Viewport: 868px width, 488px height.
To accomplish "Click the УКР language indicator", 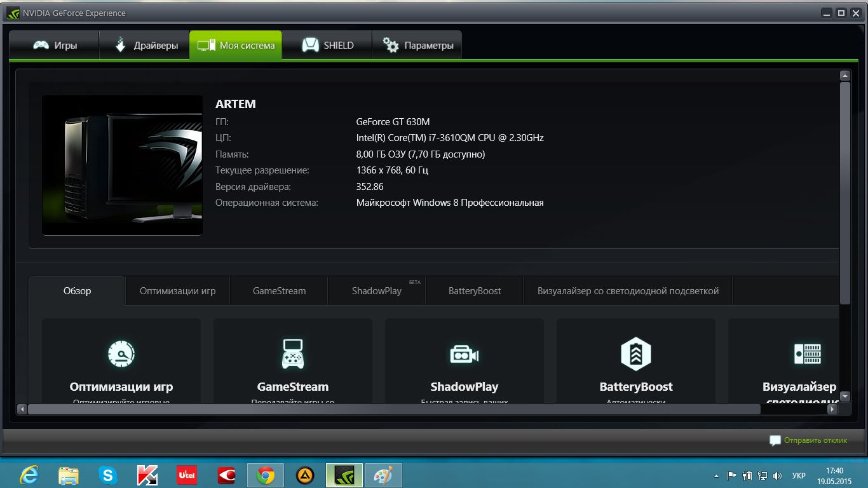I will pyautogui.click(x=799, y=476).
